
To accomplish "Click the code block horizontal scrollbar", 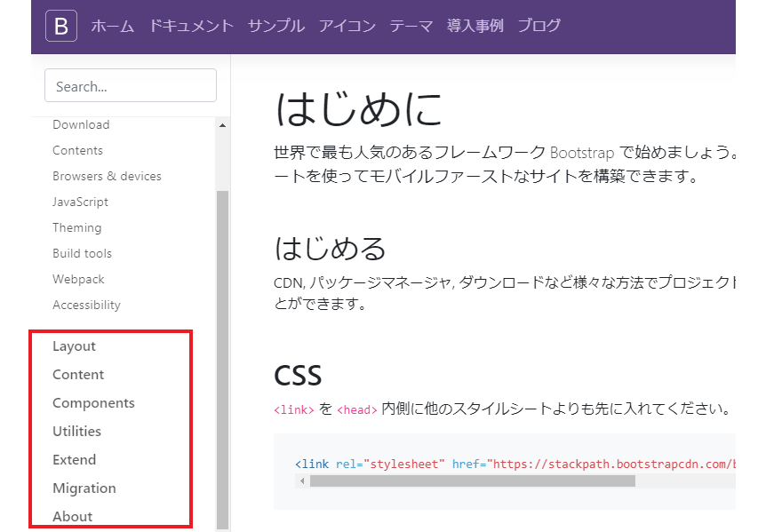I will [473, 481].
